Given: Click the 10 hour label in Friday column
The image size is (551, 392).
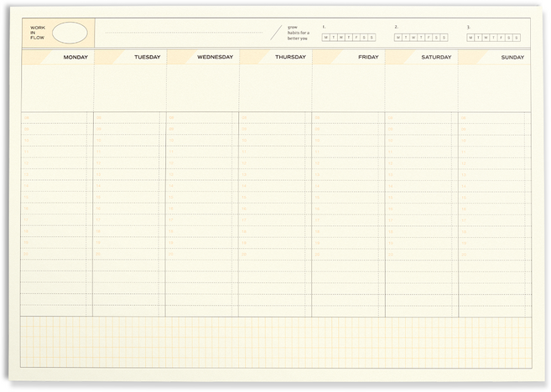Looking at the screenshot, I should tap(317, 141).
